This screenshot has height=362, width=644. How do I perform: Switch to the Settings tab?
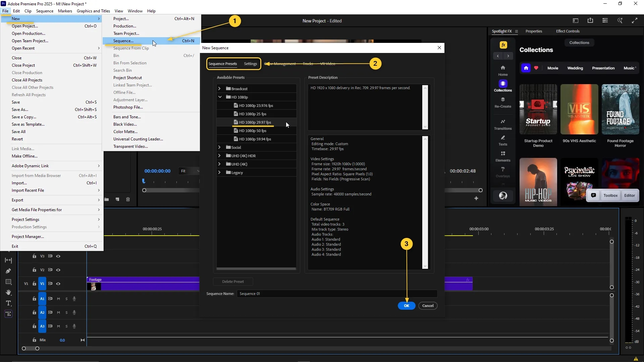[250, 64]
